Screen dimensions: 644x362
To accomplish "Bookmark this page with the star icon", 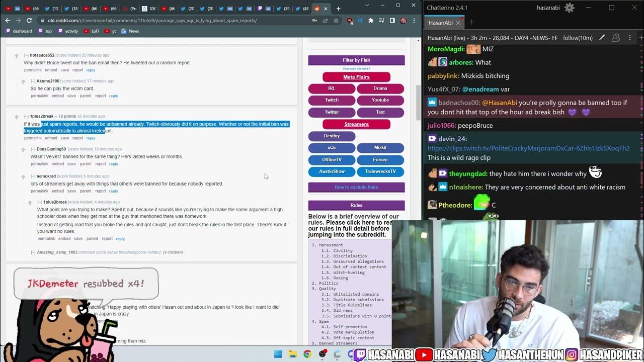I will pyautogui.click(x=336, y=21).
